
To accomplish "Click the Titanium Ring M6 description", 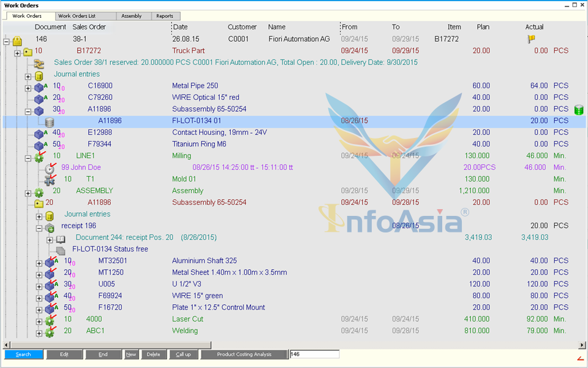I will coord(199,144).
